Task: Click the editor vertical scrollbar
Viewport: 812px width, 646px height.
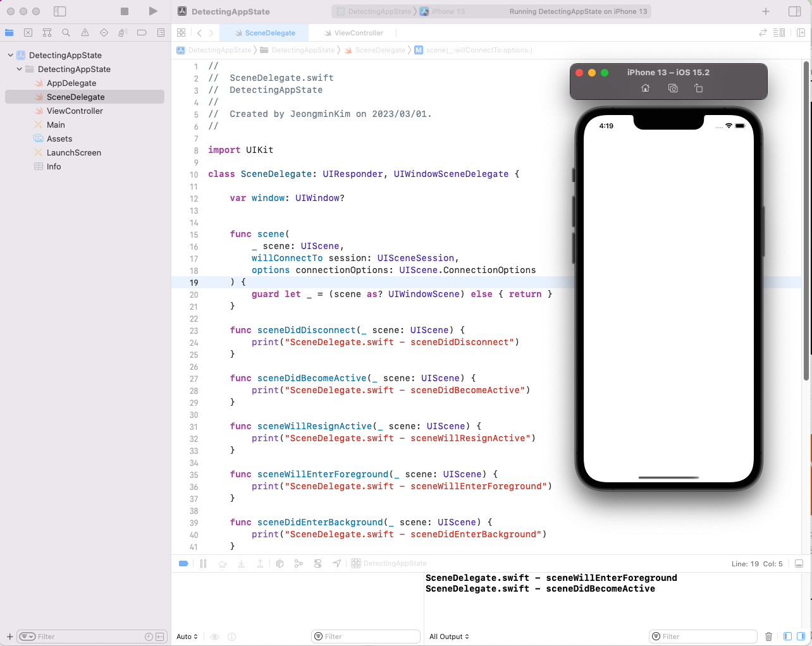Action: [x=806, y=221]
